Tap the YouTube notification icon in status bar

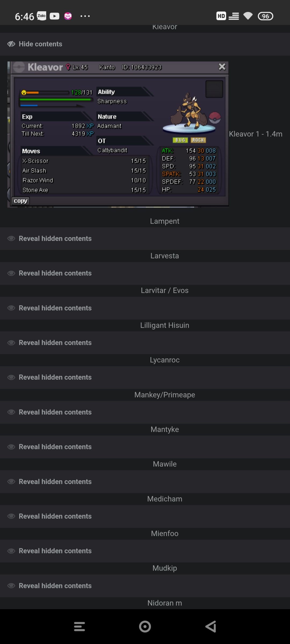[x=55, y=16]
